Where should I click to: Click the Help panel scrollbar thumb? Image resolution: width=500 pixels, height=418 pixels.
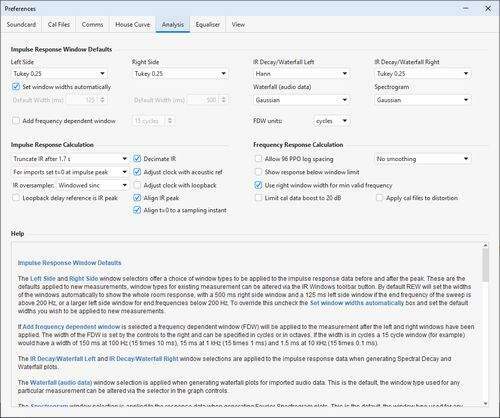tap(485, 265)
